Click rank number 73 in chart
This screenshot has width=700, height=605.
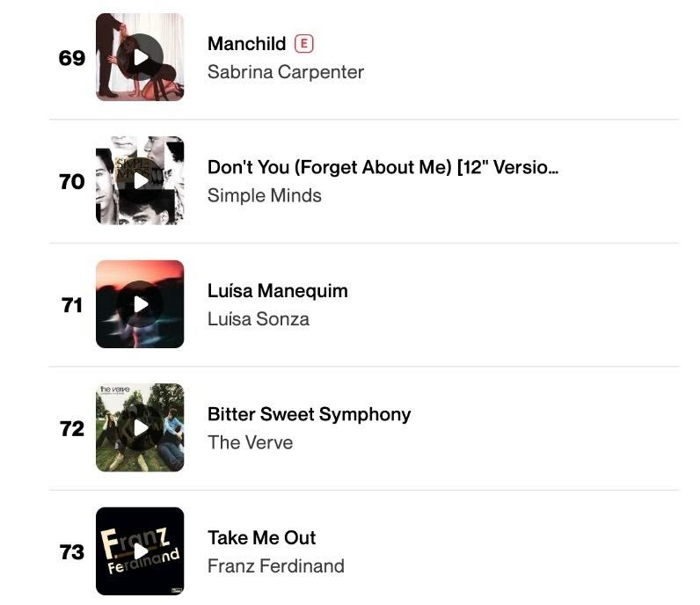coord(72,552)
